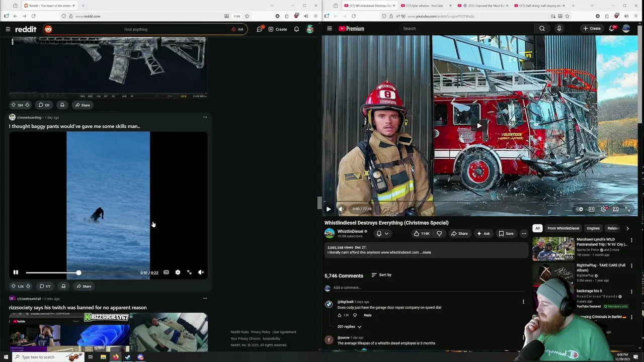Open Reddit notifications bell

(296, 29)
